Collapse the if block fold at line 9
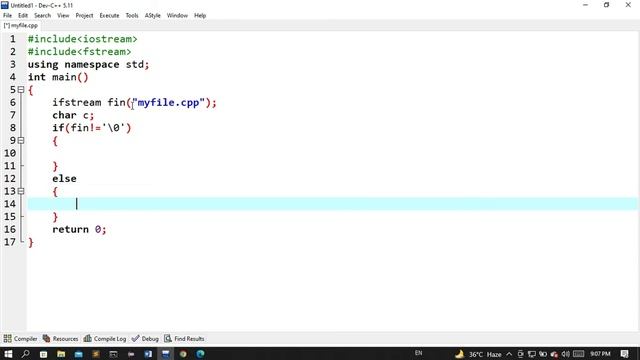This screenshot has height=360, width=640. click(21, 140)
